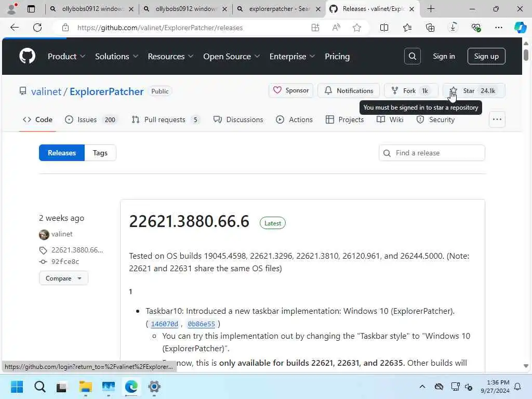The height and width of the screenshot is (399, 532).
Task: Open the Copilot sidebar icon
Action: pyautogui.click(x=520, y=28)
